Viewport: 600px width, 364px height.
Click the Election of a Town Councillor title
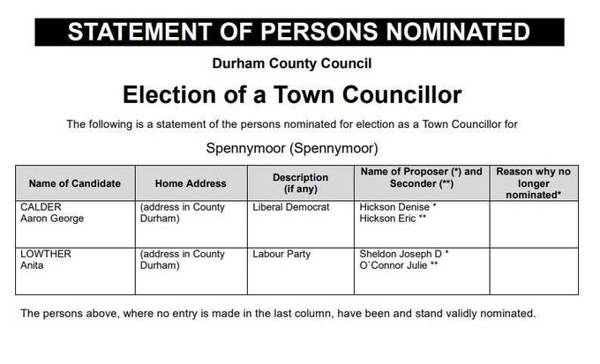292,94
